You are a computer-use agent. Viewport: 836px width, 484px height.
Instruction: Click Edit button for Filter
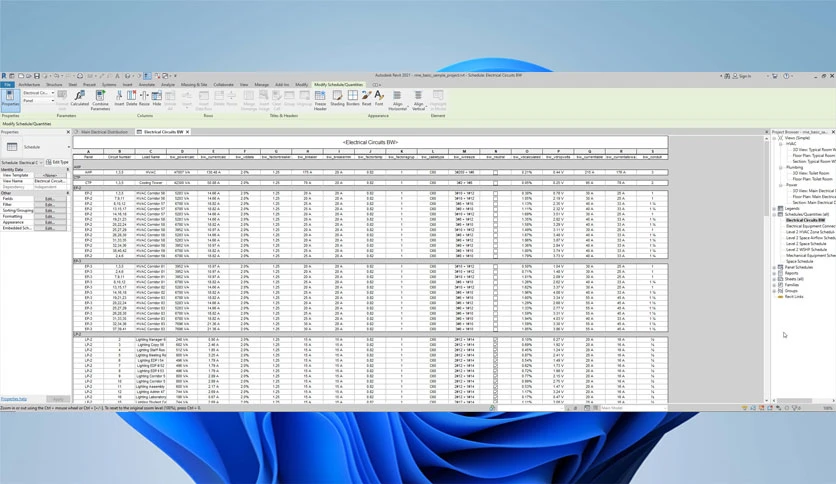(x=50, y=205)
